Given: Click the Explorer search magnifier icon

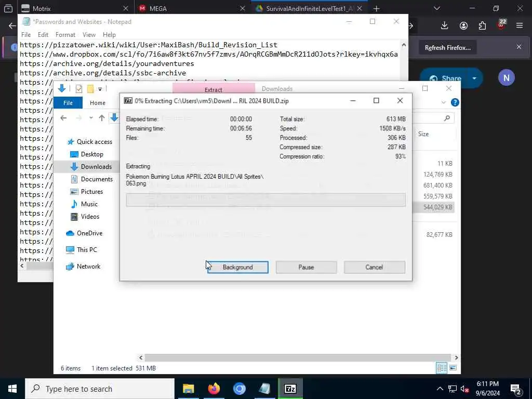Looking at the screenshot, I should click(447, 118).
